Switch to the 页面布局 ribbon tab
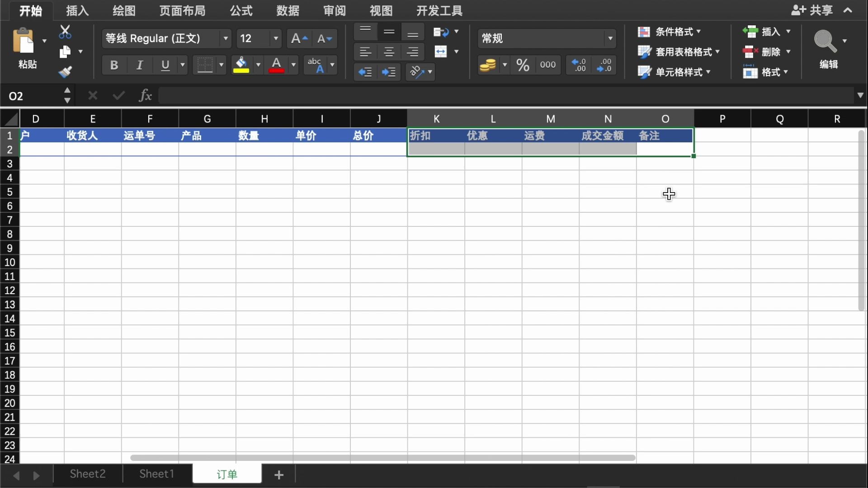 182,10
